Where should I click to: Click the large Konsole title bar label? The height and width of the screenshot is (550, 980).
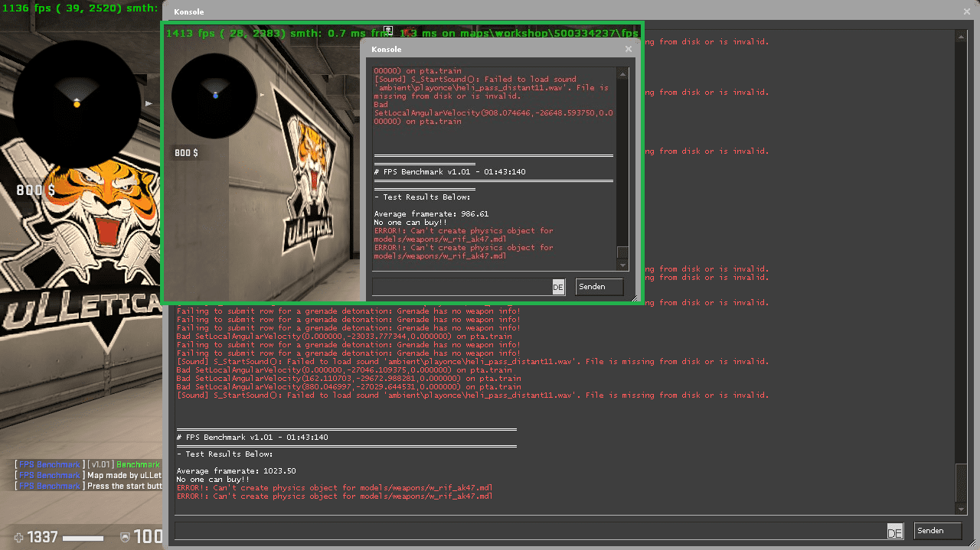coord(189,12)
